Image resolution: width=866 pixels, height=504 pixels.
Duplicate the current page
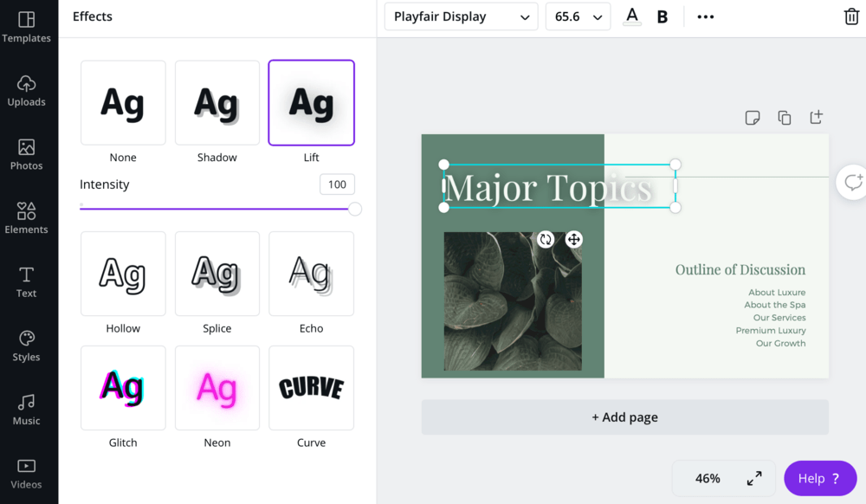pos(784,117)
